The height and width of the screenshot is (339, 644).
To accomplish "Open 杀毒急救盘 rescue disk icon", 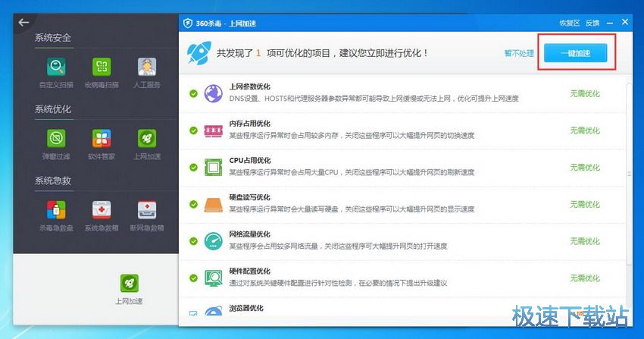I will [56, 210].
